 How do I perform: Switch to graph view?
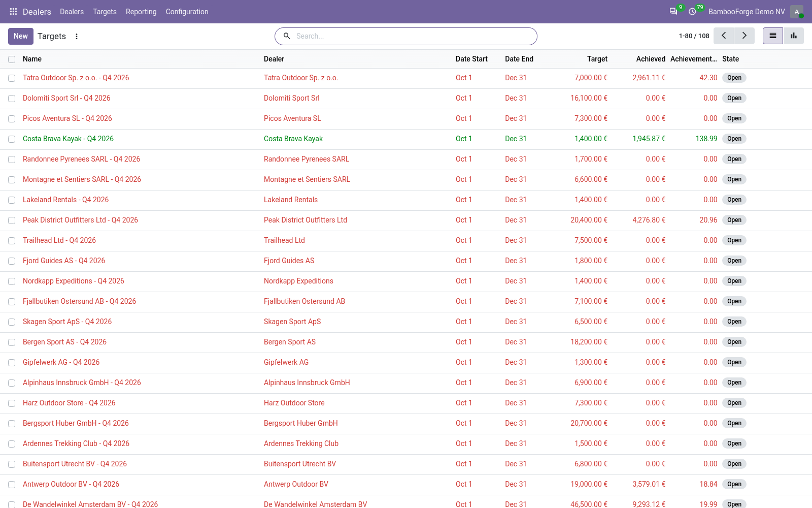pos(794,36)
